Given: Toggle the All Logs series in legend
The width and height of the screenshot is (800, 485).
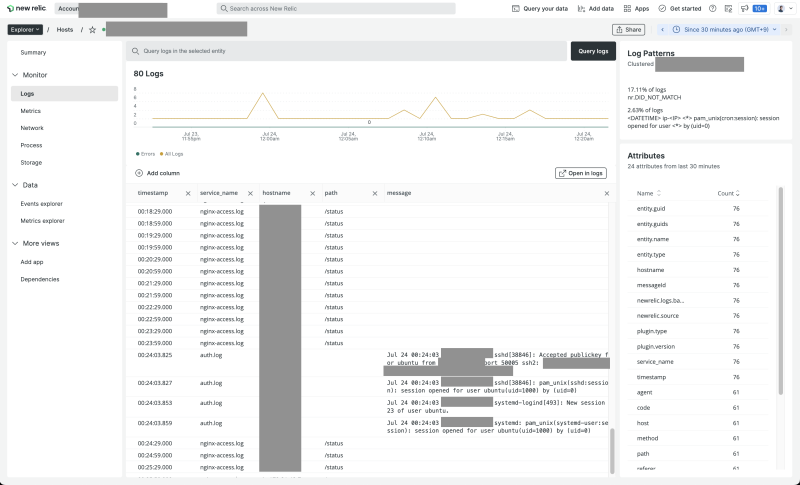Looking at the screenshot, I should (x=172, y=154).
